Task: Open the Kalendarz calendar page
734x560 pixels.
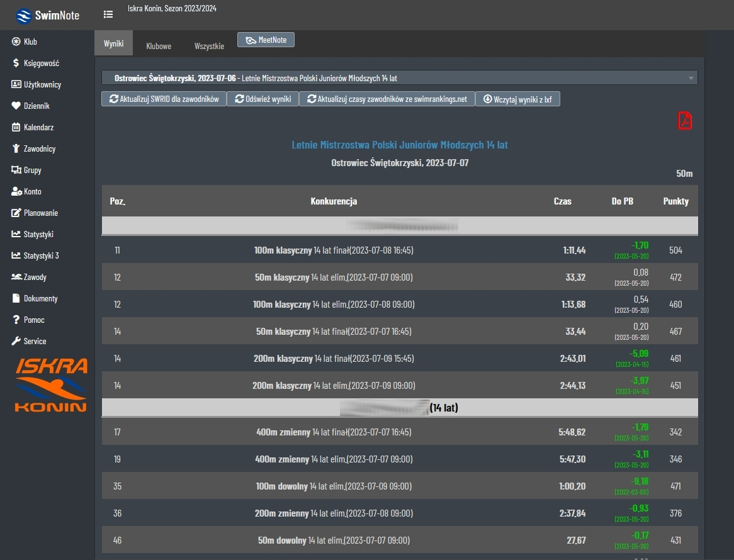Action: click(x=38, y=127)
